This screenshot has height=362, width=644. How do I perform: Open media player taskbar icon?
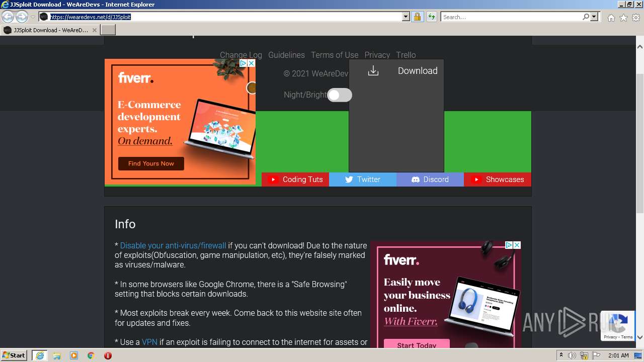click(x=74, y=355)
